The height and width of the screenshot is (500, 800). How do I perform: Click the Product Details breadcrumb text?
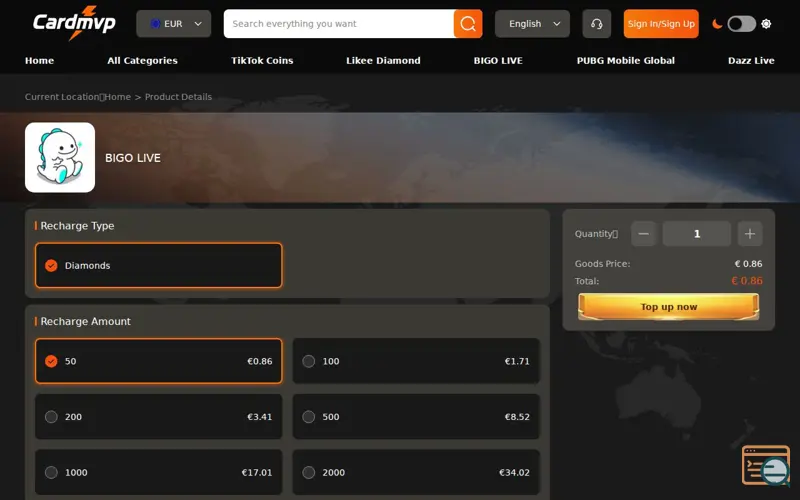178,97
